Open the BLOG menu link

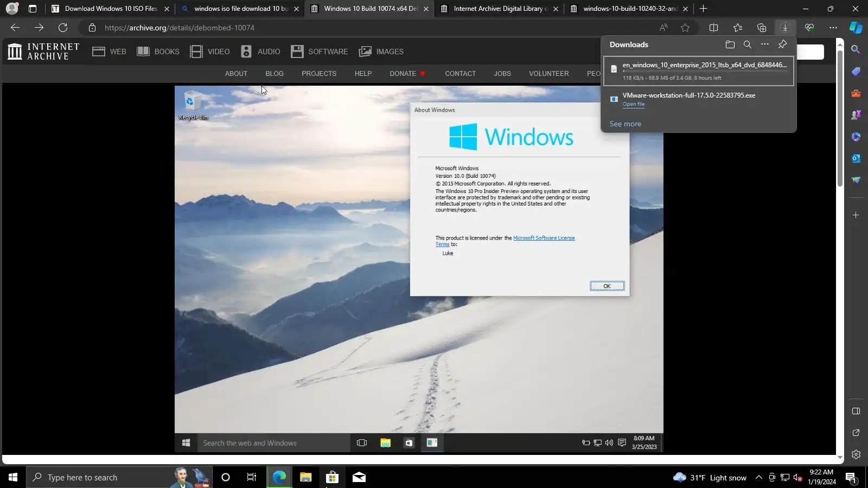tap(275, 74)
